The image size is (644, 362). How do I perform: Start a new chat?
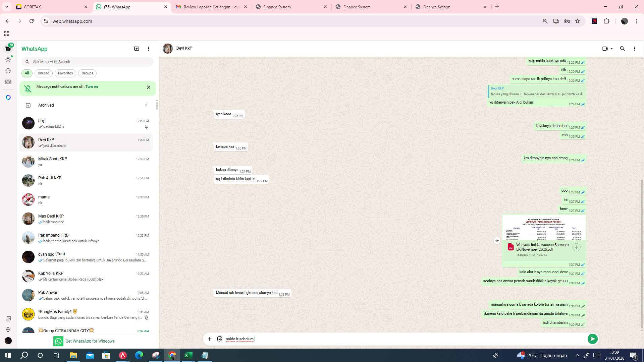click(x=137, y=48)
